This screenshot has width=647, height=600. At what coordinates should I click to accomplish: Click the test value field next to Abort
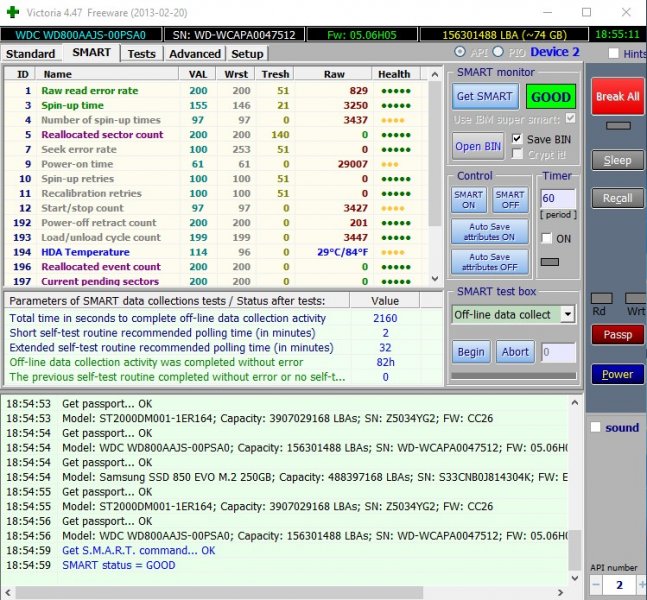coord(558,352)
